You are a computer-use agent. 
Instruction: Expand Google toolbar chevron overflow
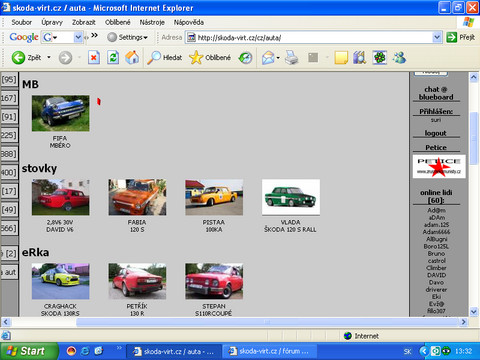pyautogui.click(x=94, y=35)
